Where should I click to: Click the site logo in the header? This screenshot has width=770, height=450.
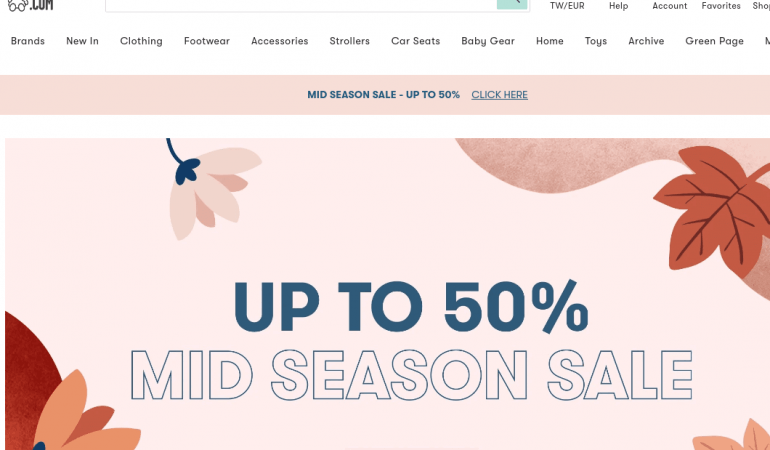30,5
